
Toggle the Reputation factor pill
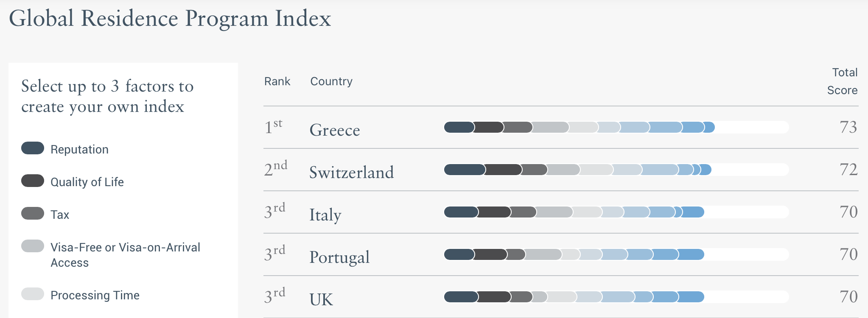[x=33, y=148]
